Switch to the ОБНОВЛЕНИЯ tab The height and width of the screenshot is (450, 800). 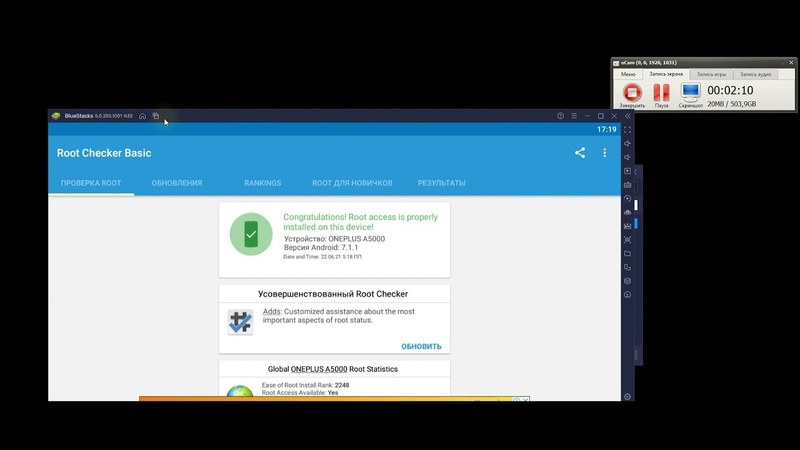(x=177, y=183)
